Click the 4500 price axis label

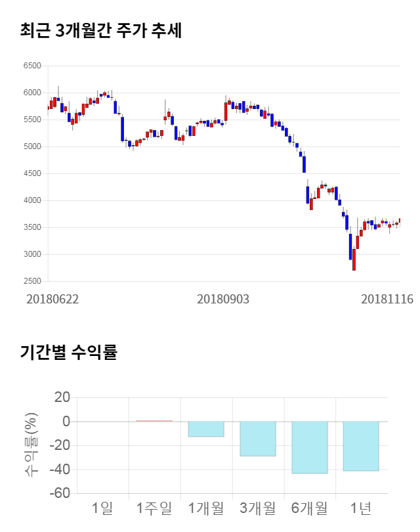pyautogui.click(x=31, y=173)
